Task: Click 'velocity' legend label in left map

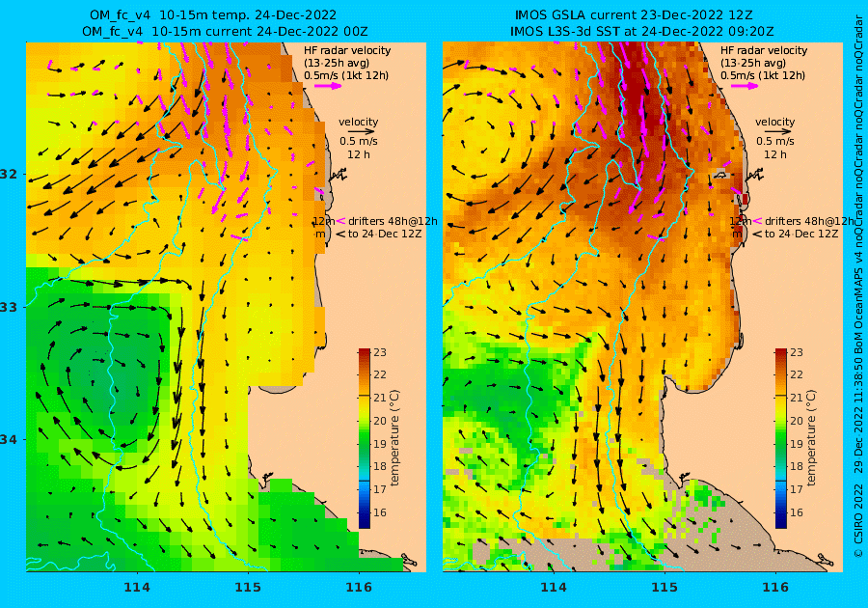Action: 358,122
